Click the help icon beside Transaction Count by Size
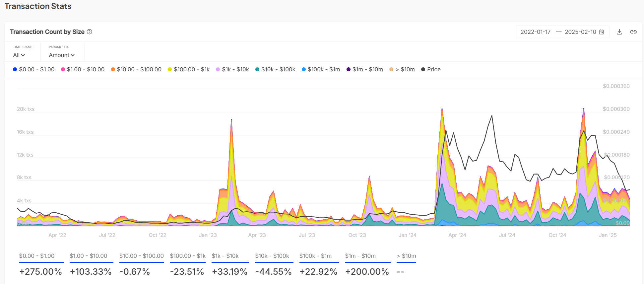 (x=90, y=32)
